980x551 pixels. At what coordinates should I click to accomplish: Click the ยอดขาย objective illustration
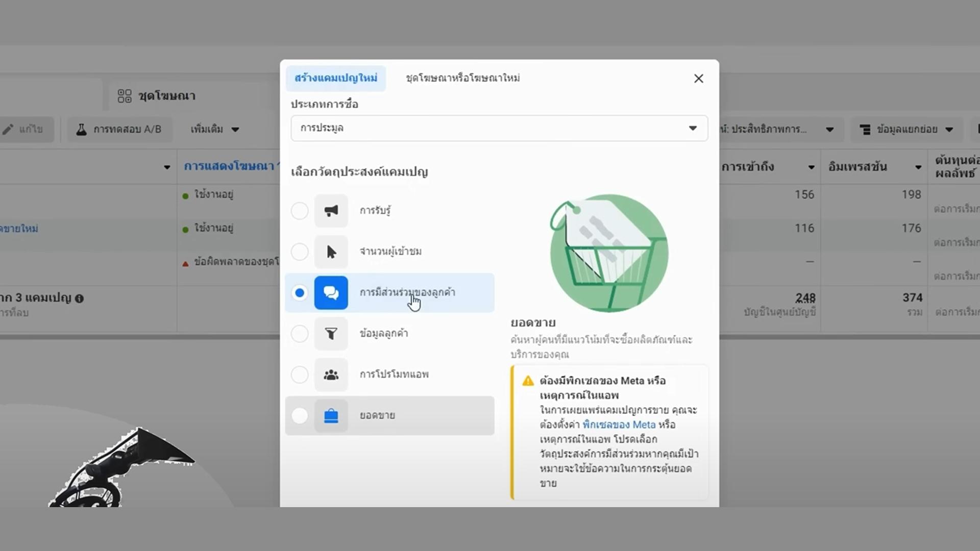[609, 253]
